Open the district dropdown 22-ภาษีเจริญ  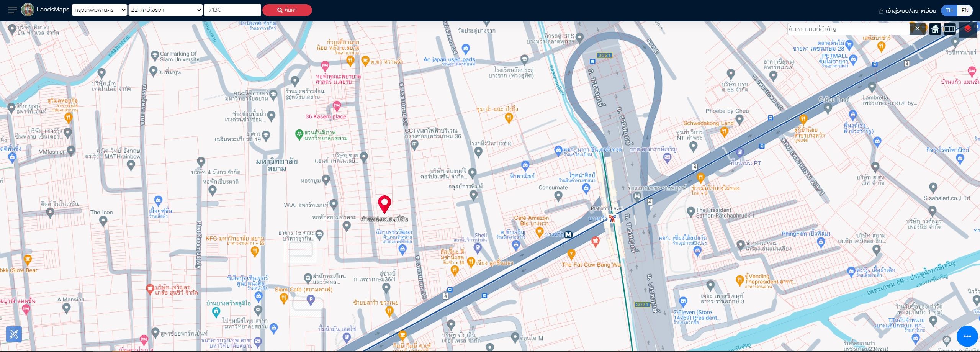[165, 10]
